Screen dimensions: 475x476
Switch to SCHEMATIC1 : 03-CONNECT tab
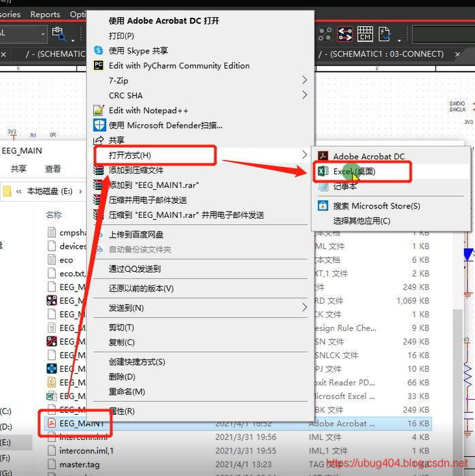[x=381, y=54]
